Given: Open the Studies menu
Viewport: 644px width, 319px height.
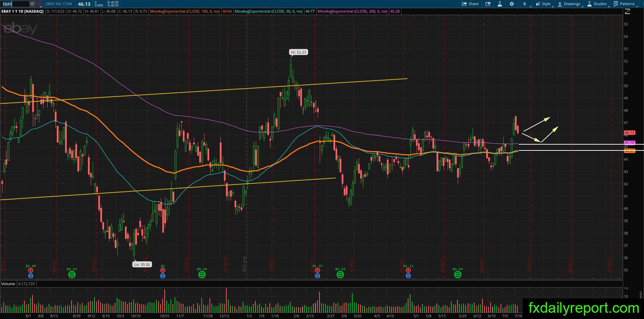Looking at the screenshot, I should 597,4.
